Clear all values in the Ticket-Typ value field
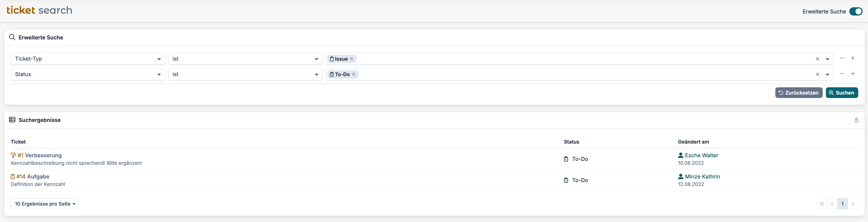The height and width of the screenshot is (222, 868). [x=817, y=59]
